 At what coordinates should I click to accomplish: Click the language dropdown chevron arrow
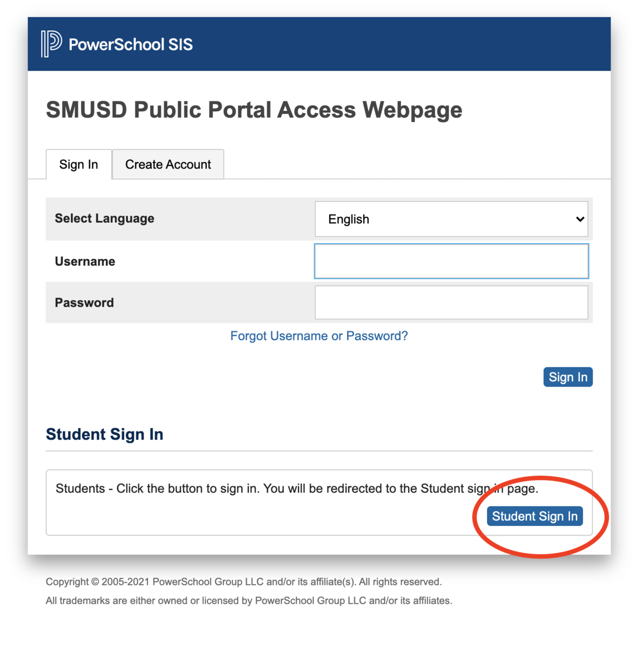click(579, 219)
